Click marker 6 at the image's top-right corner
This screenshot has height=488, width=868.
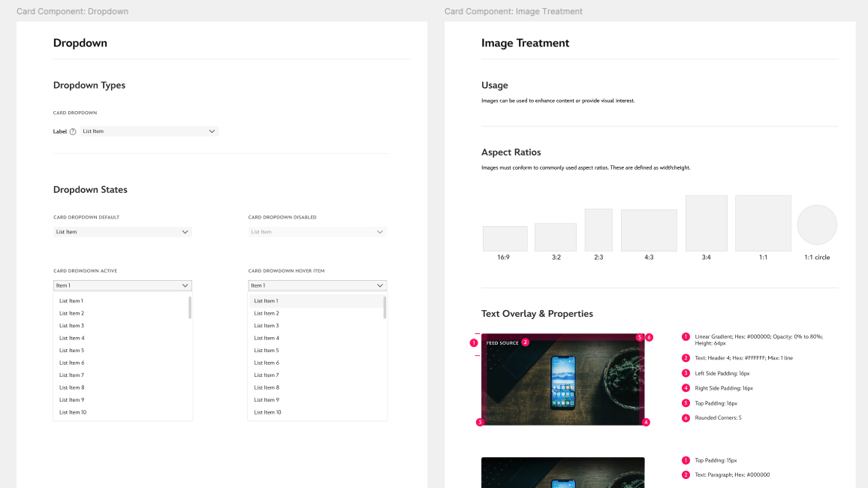click(649, 338)
